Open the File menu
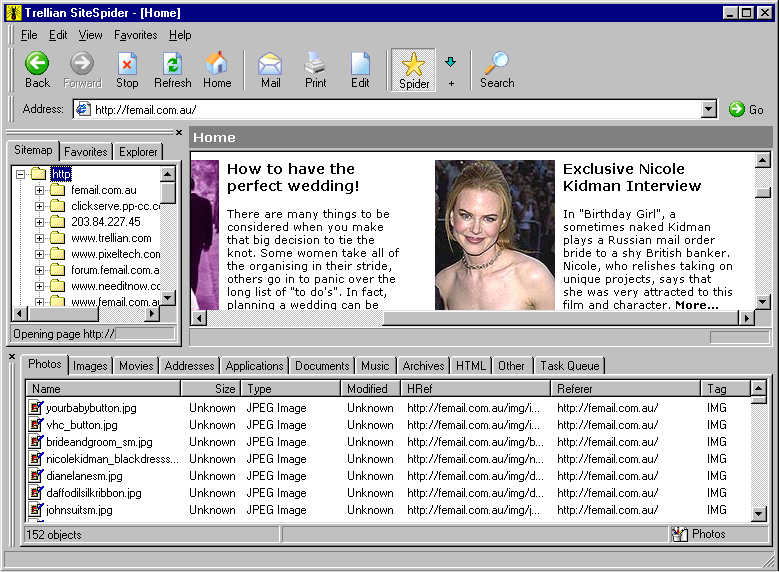Viewport: 779px width, 572px height. pos(29,35)
